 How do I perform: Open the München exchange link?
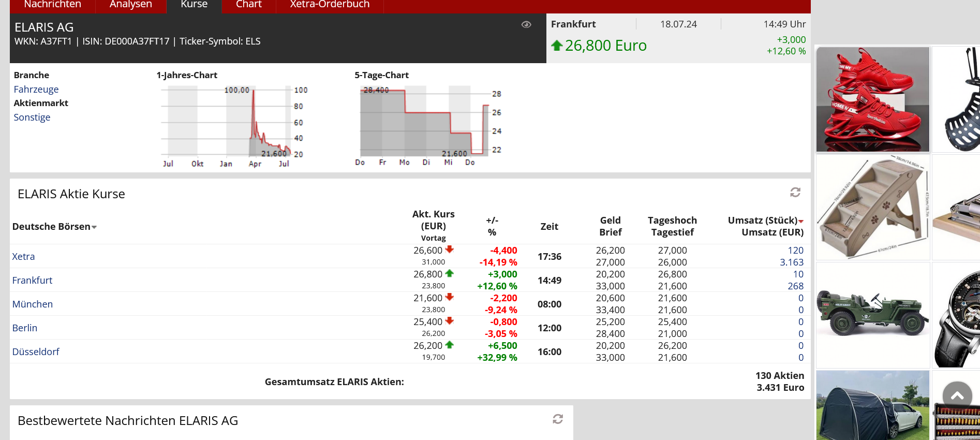point(33,304)
